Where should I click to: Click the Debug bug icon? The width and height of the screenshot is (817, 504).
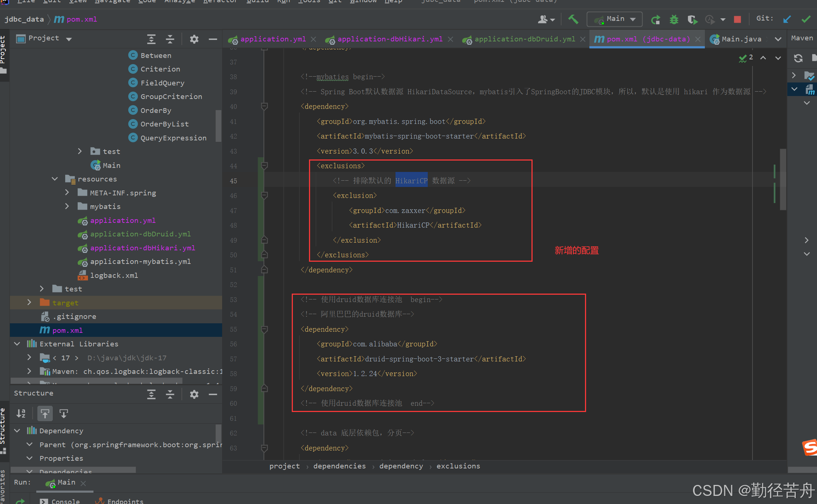point(674,19)
